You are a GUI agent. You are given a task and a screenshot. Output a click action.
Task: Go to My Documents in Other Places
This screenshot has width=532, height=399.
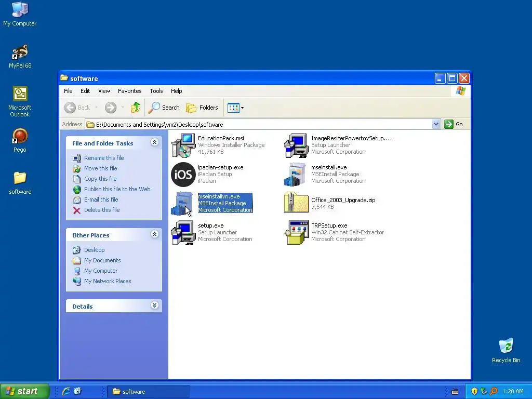click(x=102, y=261)
